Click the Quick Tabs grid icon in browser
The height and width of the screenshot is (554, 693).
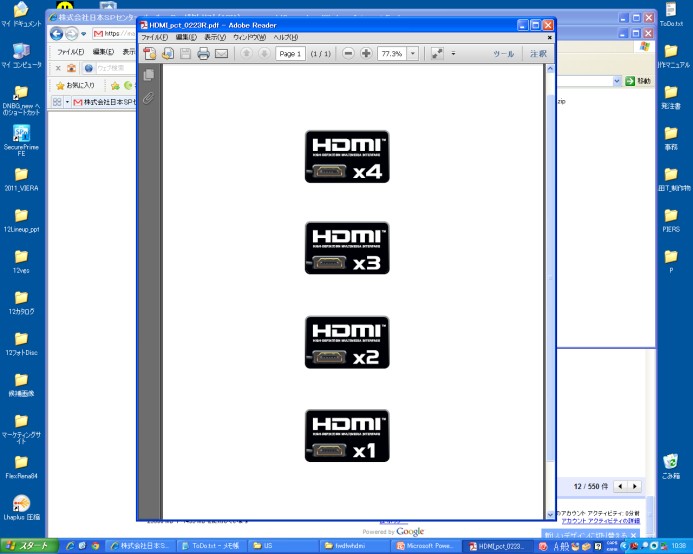57,102
